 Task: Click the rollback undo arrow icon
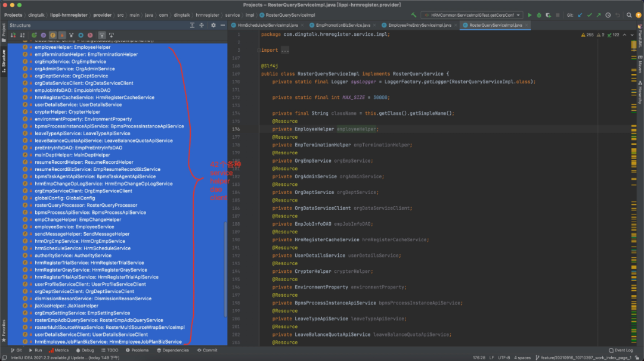pos(617,15)
